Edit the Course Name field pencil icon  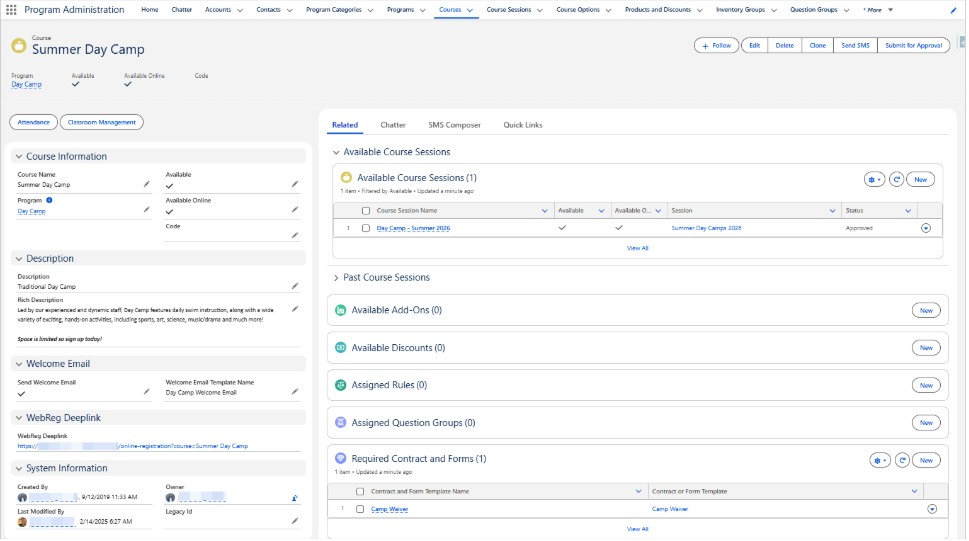pyautogui.click(x=146, y=184)
